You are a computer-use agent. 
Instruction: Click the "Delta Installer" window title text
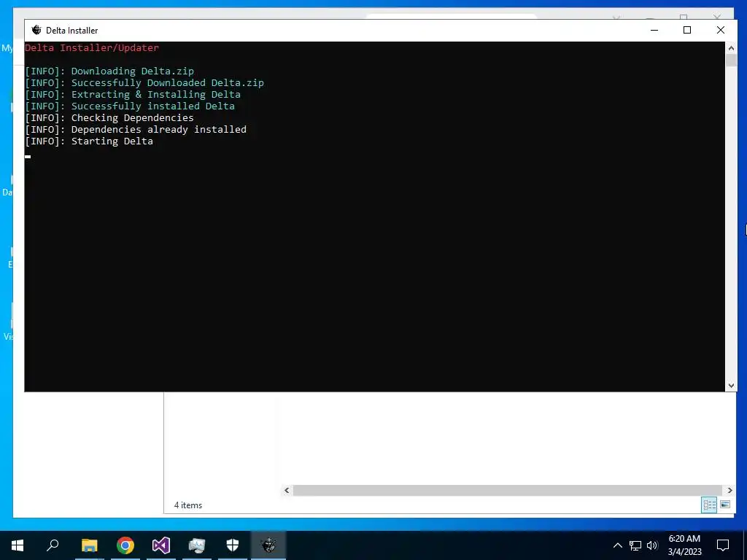(72, 31)
